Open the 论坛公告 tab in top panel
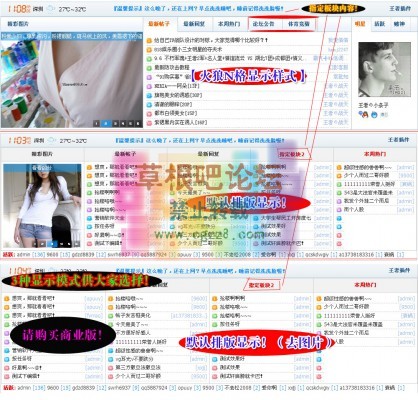The image size is (418, 400). click(263, 24)
